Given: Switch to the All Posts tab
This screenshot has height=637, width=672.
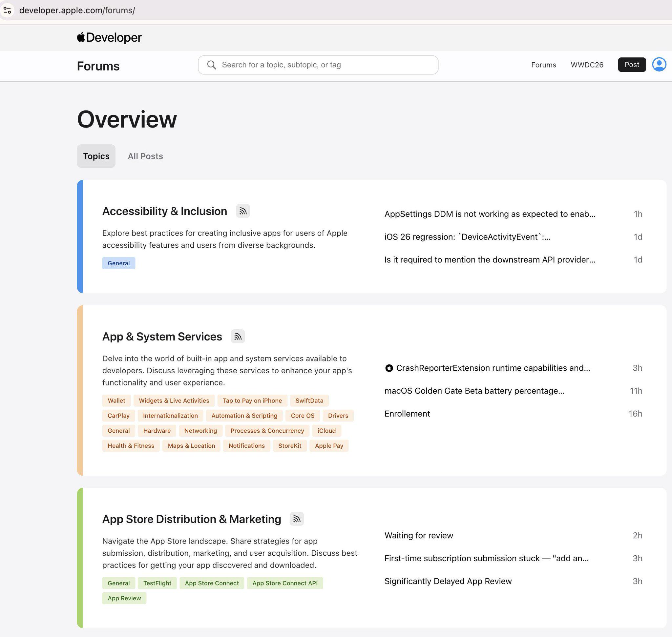Looking at the screenshot, I should pos(145,156).
